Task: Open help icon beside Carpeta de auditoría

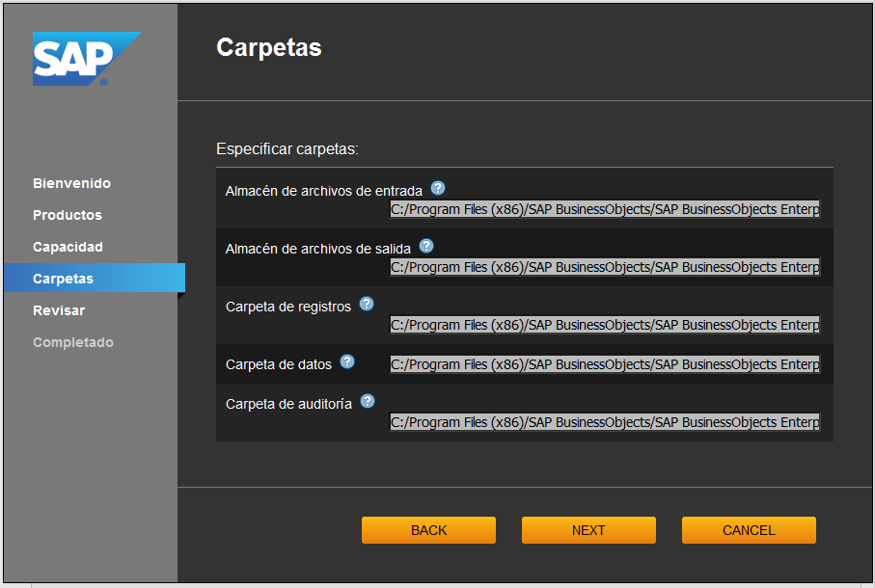Action: point(368,401)
